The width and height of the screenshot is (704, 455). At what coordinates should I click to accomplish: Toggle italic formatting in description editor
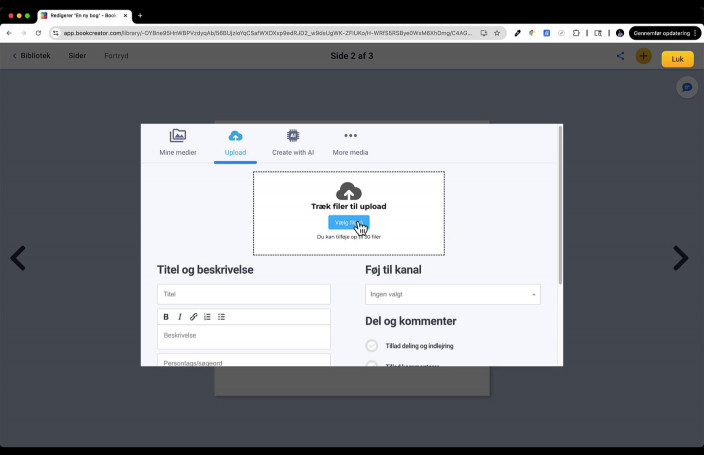(180, 317)
